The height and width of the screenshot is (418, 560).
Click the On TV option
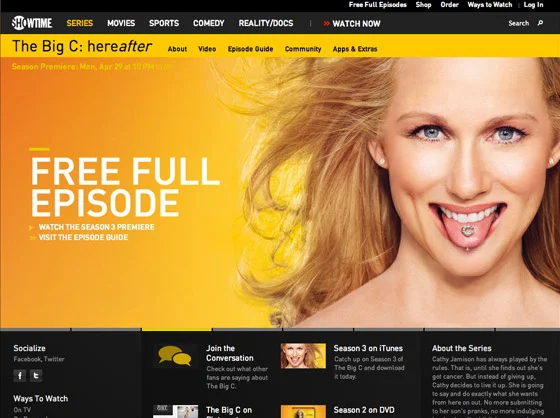click(22, 410)
